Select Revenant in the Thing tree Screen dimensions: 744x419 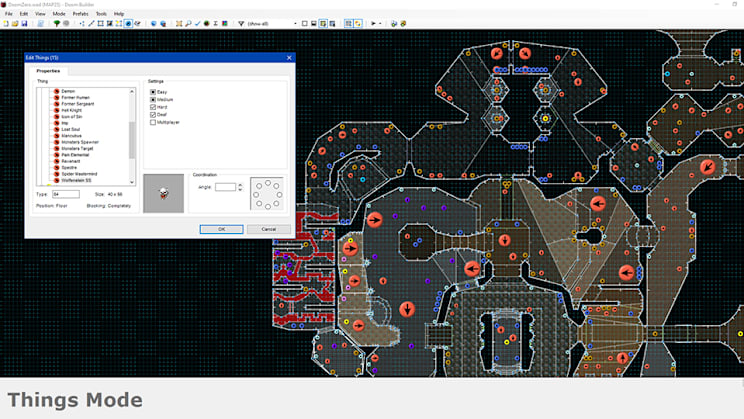click(71, 161)
